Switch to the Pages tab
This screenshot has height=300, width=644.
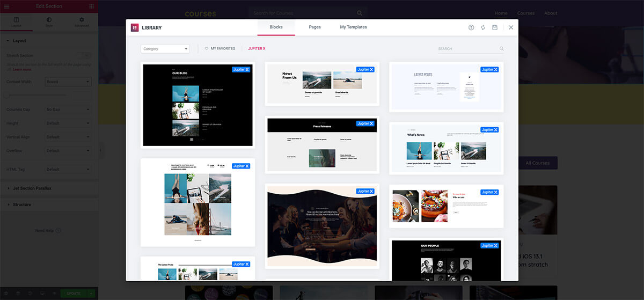pyautogui.click(x=314, y=27)
